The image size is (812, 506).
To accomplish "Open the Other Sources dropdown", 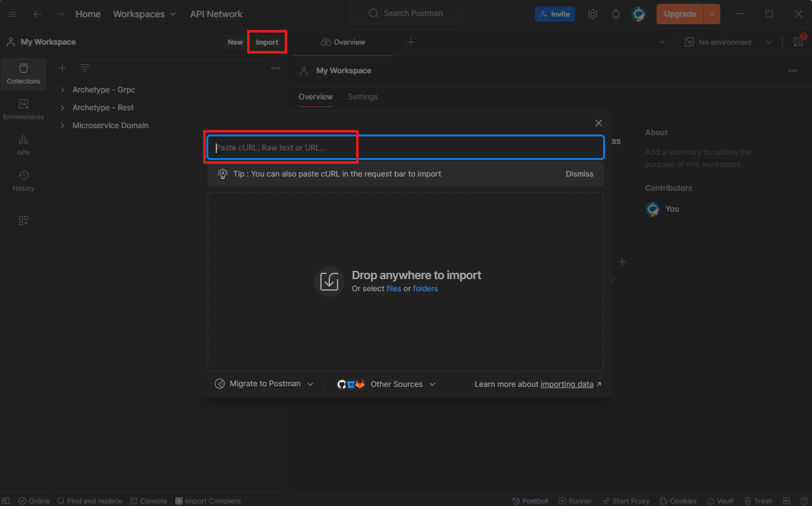I will coord(387,384).
